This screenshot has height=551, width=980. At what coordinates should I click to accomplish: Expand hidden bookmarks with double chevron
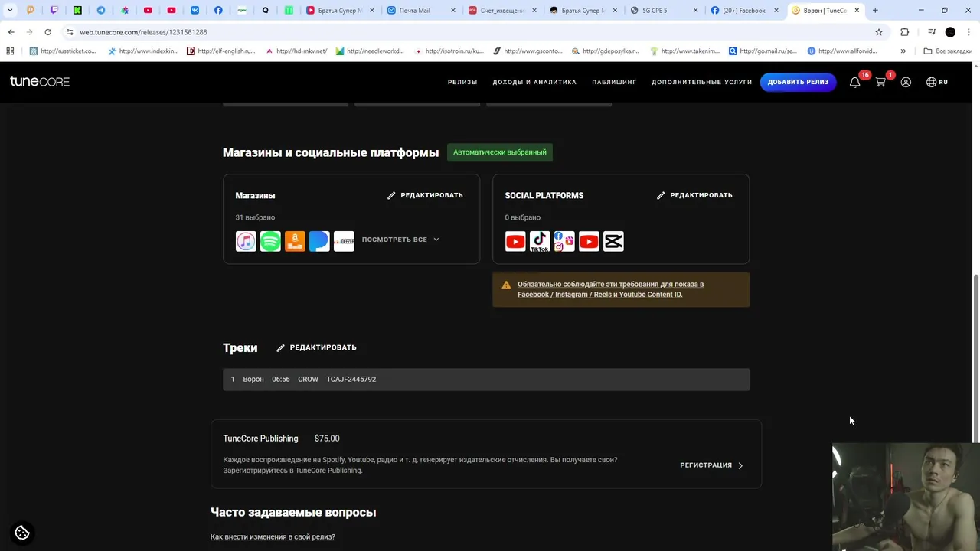tap(903, 51)
